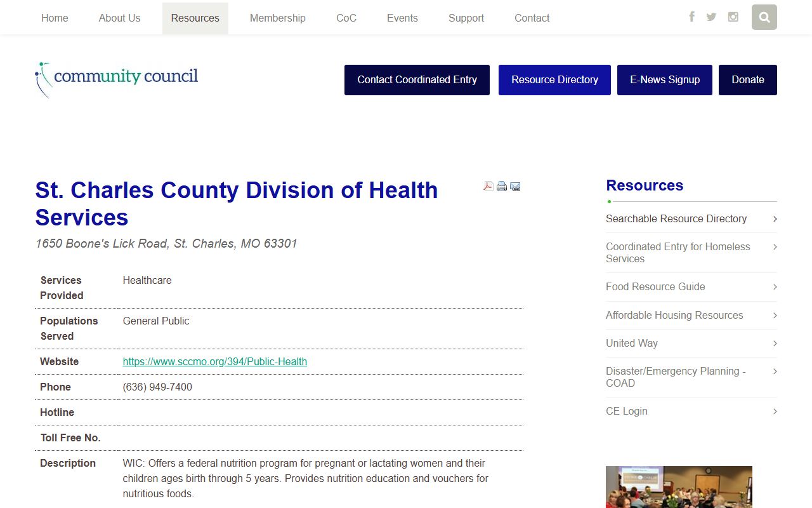812x508 pixels.
Task: Click the WIC description paragraph
Action: pos(306,478)
